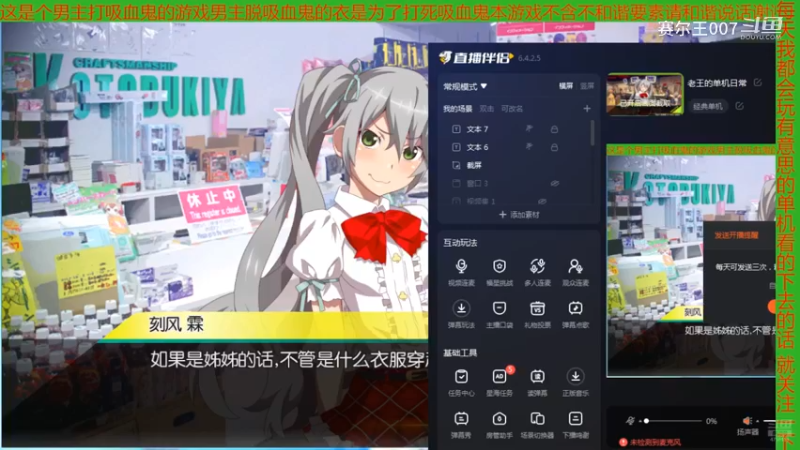The image size is (800, 450).
Task: Show the hidden 视频集 1 source
Action: click(x=542, y=202)
